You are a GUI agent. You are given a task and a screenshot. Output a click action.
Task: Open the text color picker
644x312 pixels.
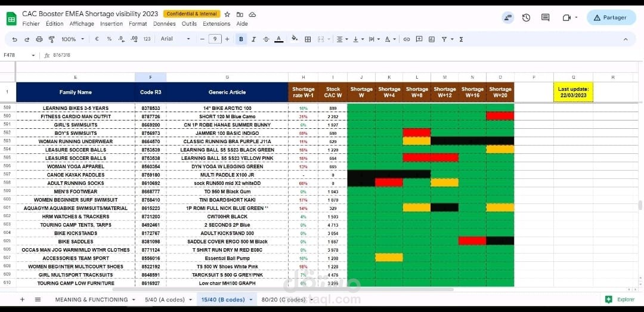coord(279,39)
